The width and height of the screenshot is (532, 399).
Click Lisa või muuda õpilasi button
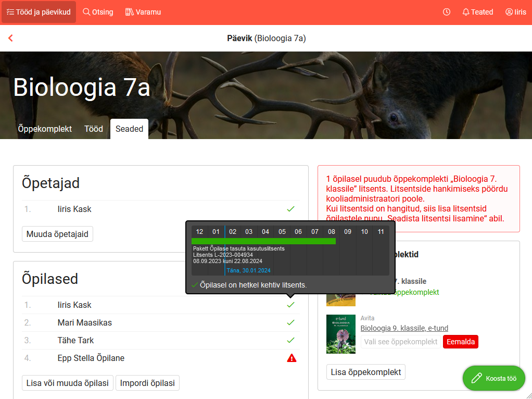(x=68, y=383)
